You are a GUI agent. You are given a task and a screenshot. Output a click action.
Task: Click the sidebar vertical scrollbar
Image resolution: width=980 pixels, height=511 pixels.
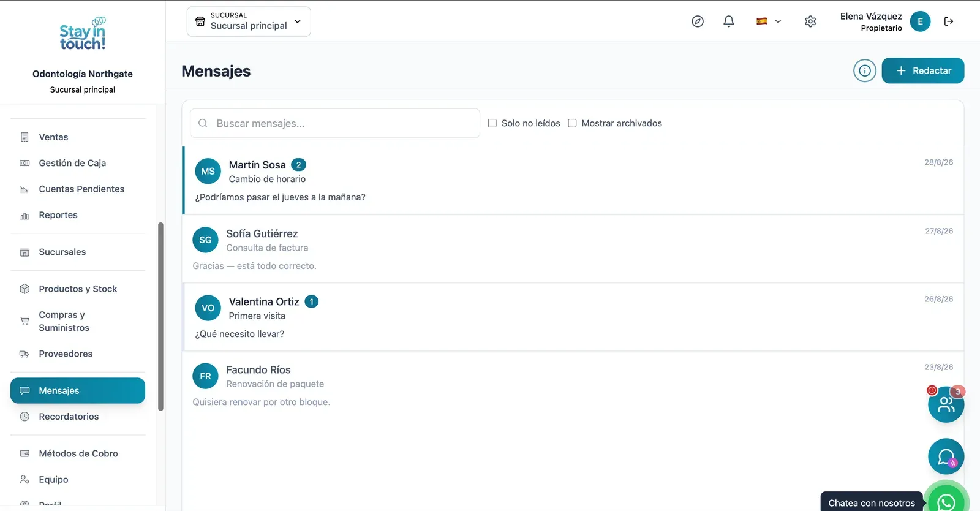(x=160, y=316)
